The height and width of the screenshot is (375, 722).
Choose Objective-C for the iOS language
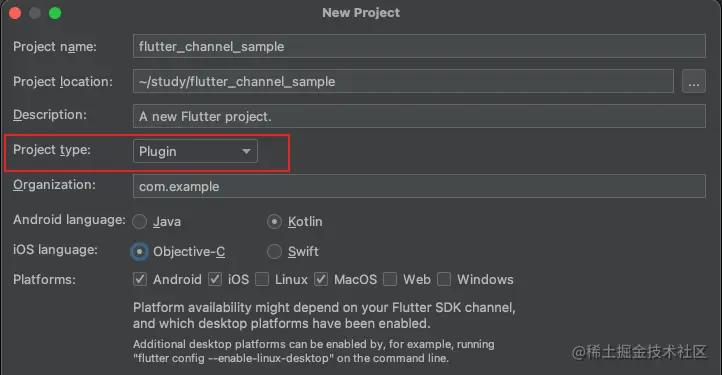pyautogui.click(x=140, y=252)
